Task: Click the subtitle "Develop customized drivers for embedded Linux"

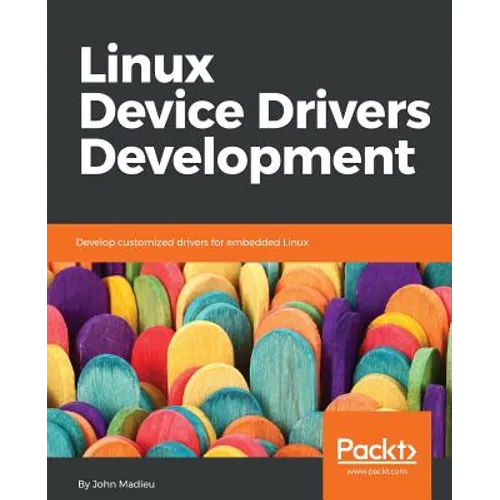Action: pyautogui.click(x=192, y=242)
